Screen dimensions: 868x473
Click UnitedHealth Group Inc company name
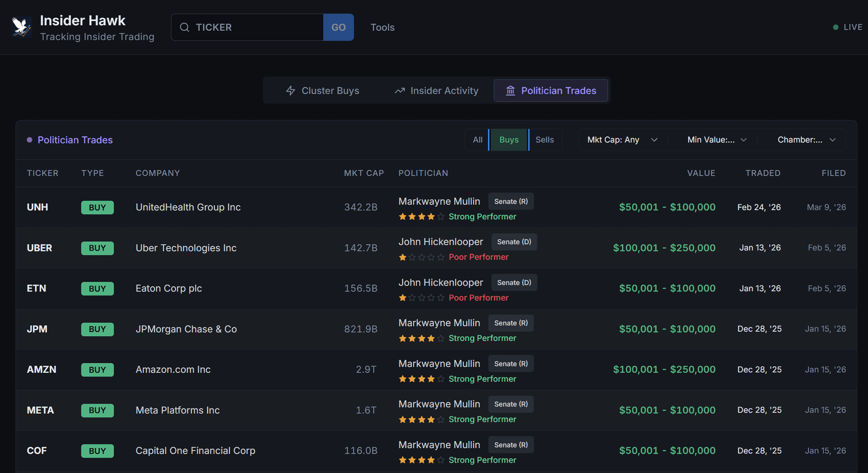[188, 207]
